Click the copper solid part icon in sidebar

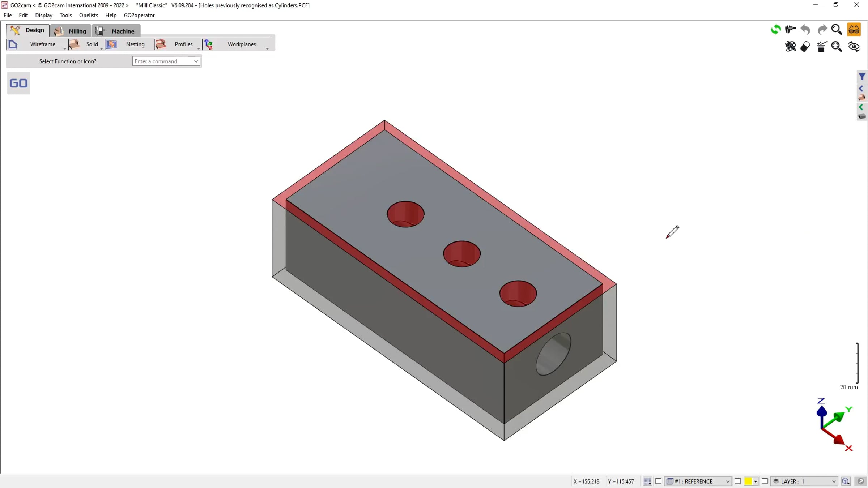[x=862, y=98]
